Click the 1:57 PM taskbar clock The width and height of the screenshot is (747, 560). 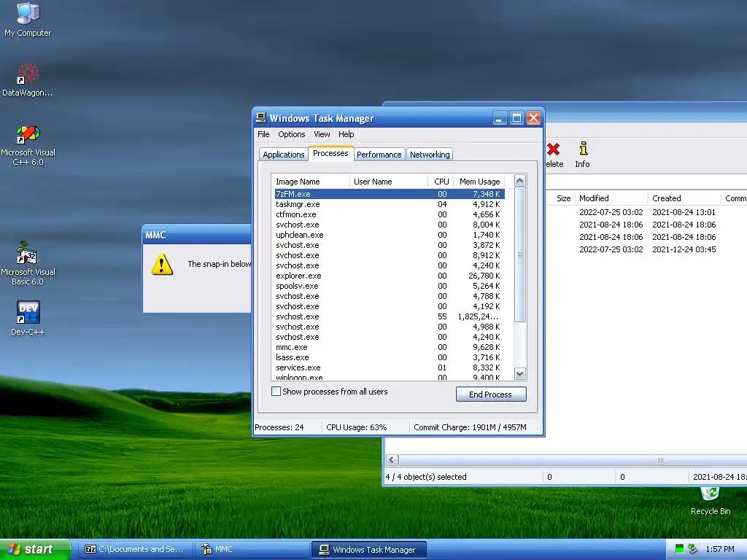pyautogui.click(x=720, y=549)
